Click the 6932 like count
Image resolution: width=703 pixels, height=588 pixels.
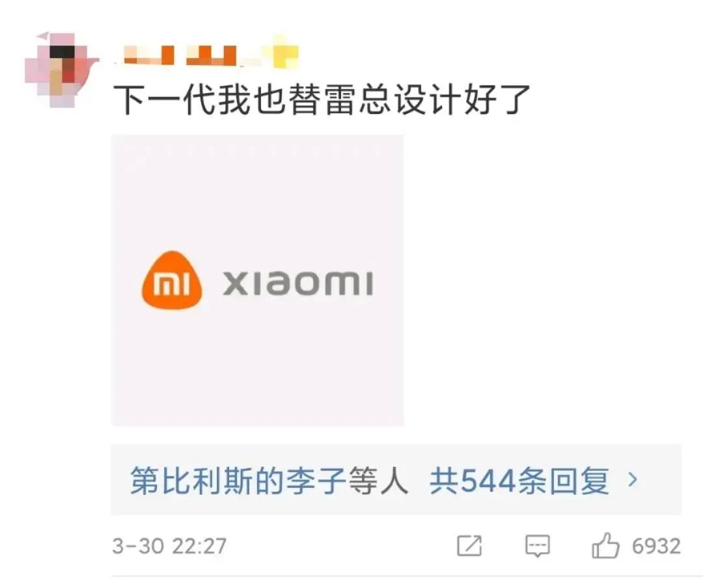(x=656, y=546)
